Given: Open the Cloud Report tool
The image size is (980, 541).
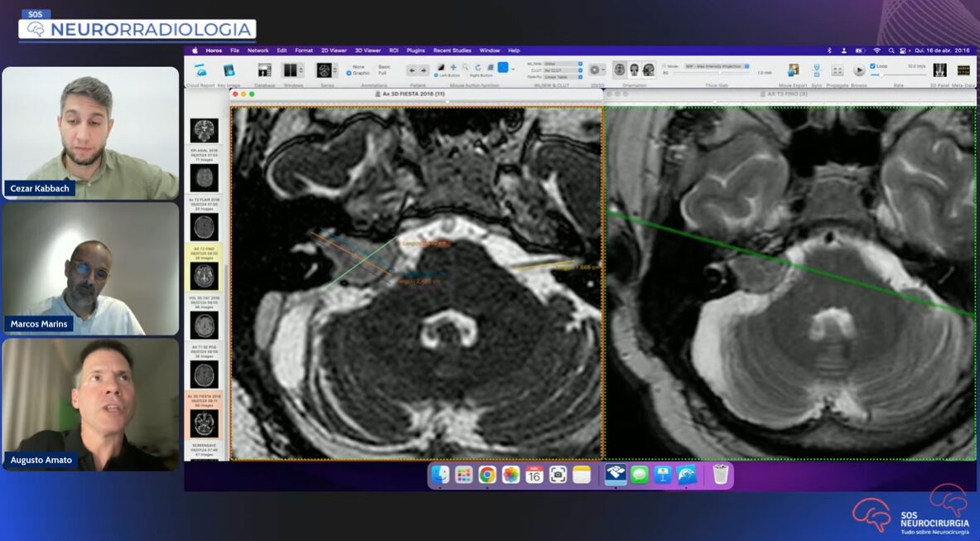Looking at the screenshot, I should coord(200,71).
